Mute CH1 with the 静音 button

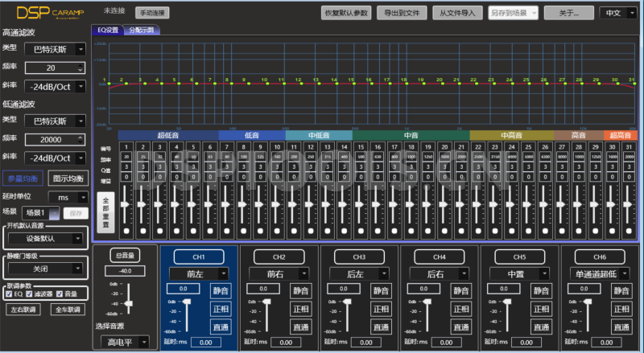pyautogui.click(x=221, y=291)
